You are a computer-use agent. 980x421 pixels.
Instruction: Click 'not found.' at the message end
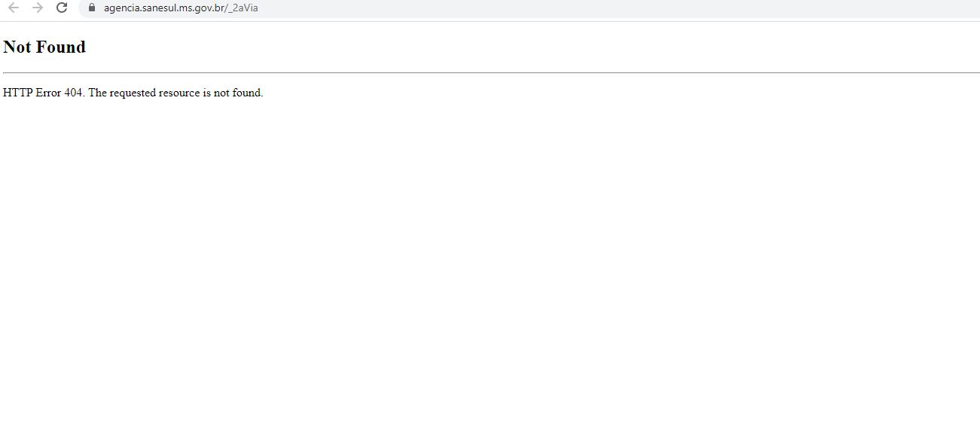238,93
